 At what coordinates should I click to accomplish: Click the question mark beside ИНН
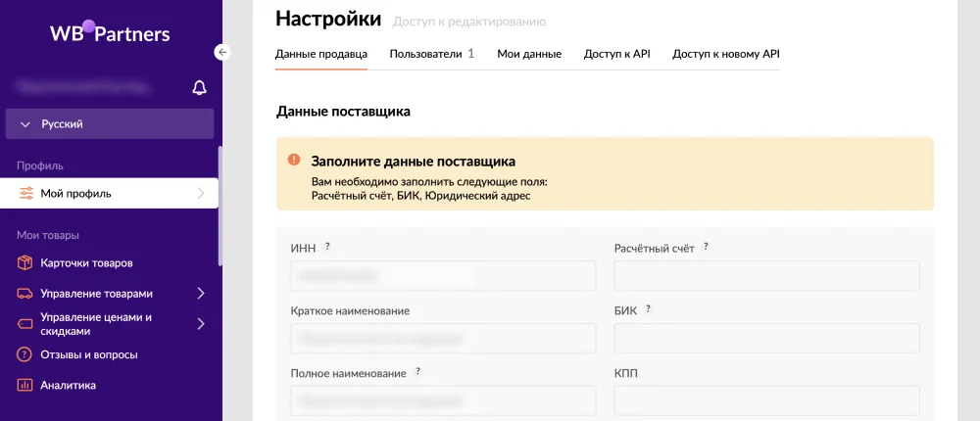point(327,247)
